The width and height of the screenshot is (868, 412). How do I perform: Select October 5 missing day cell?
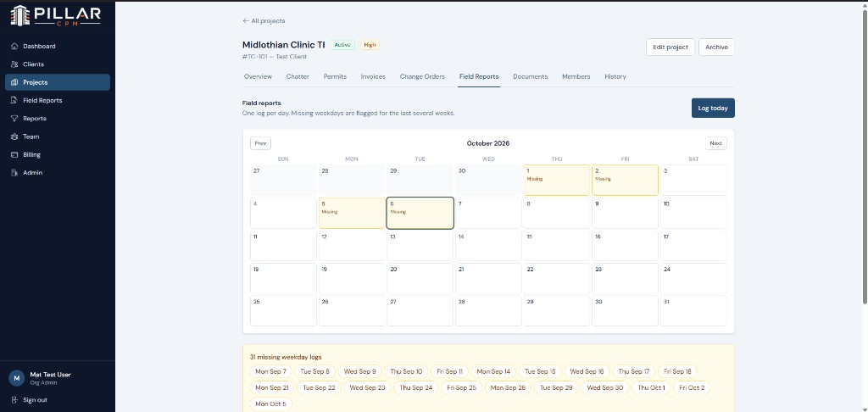[352, 213]
